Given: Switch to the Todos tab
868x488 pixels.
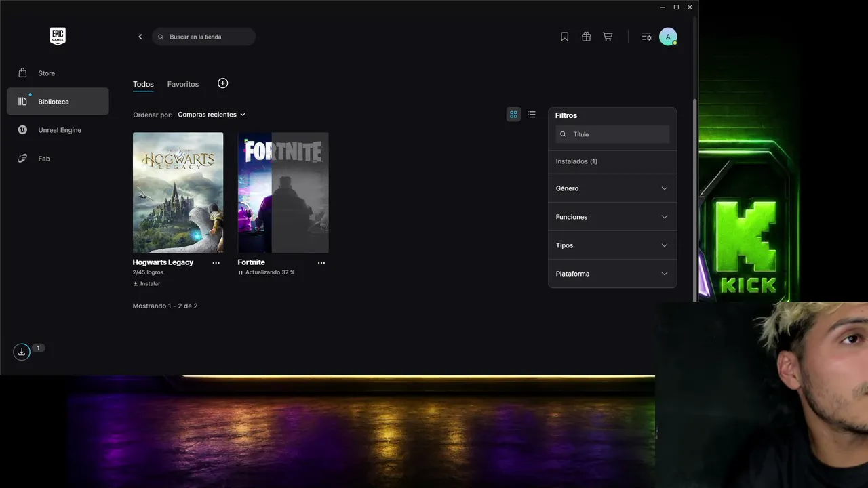Looking at the screenshot, I should [143, 84].
